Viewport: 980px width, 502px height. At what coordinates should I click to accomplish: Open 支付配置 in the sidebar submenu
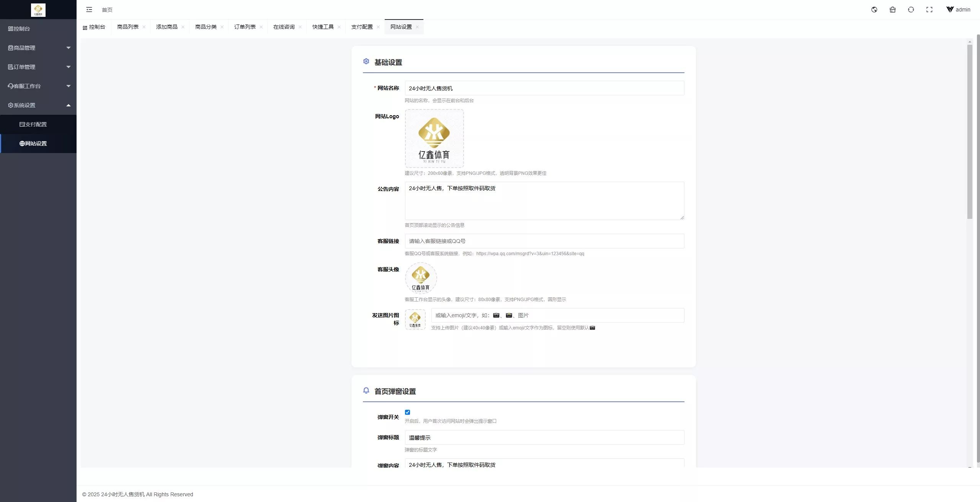(x=38, y=124)
